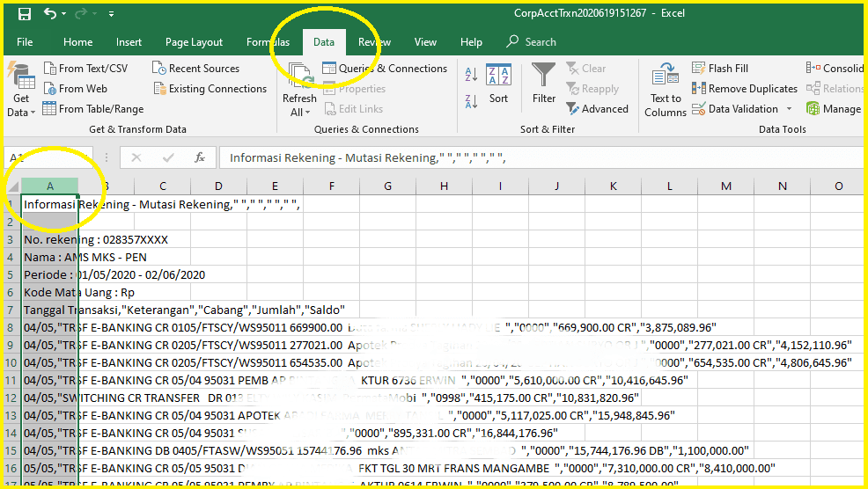
Task: Click the Undo arrow icon
Action: point(50,13)
